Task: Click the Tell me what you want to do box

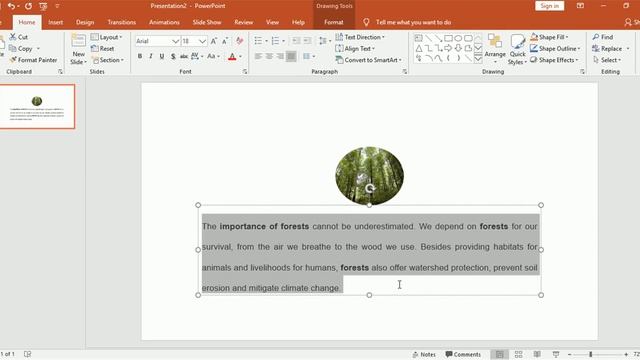Action: tap(413, 22)
